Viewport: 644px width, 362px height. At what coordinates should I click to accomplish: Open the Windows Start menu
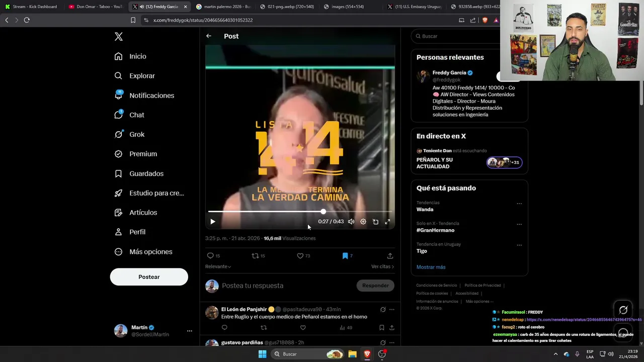(x=262, y=354)
